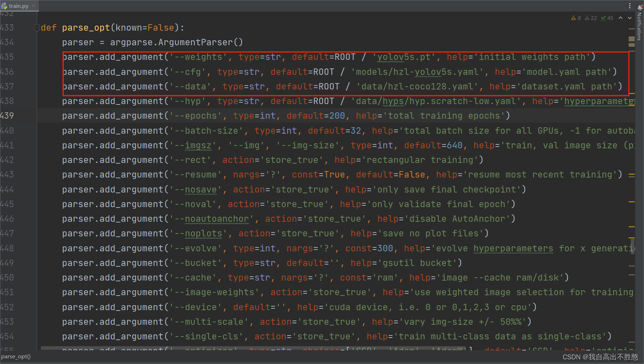Click the '--noplots' argument name
The width and height of the screenshot is (644, 364).
198,234
